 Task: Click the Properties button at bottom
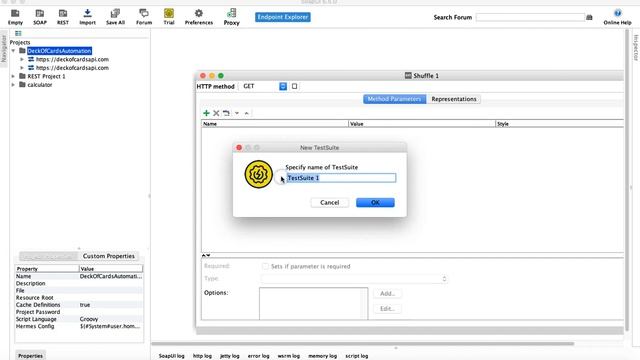[31, 356]
